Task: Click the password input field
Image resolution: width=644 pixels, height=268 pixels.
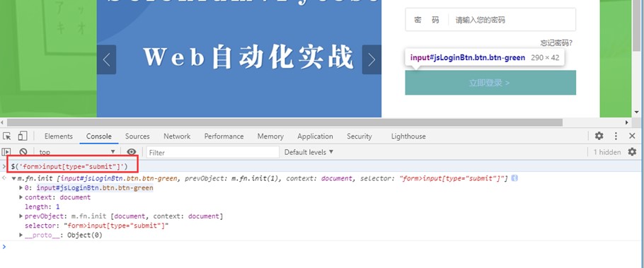Action: 490,19
